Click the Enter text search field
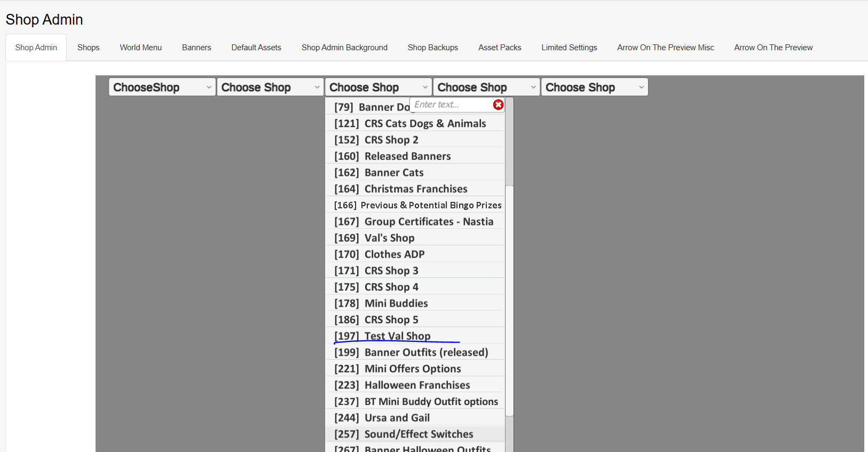This screenshot has height=452, width=868. click(x=452, y=105)
